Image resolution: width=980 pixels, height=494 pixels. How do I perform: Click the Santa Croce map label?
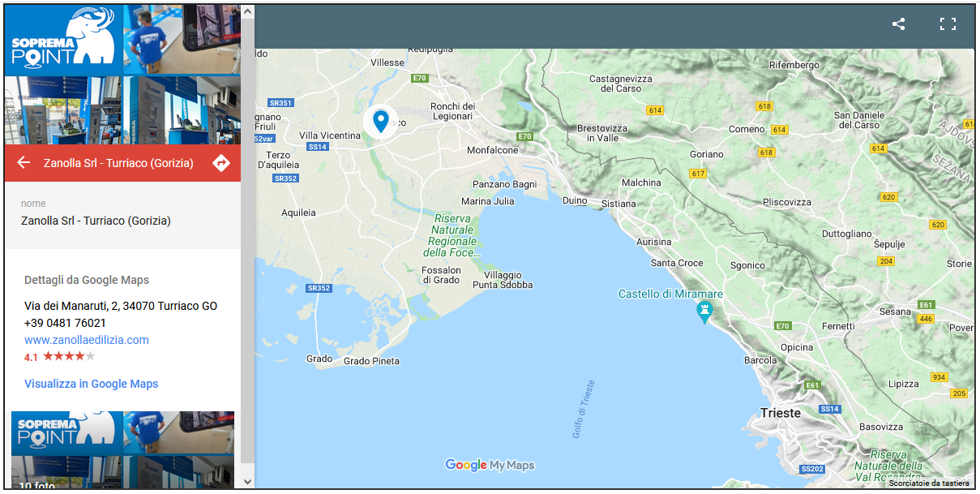(x=677, y=263)
